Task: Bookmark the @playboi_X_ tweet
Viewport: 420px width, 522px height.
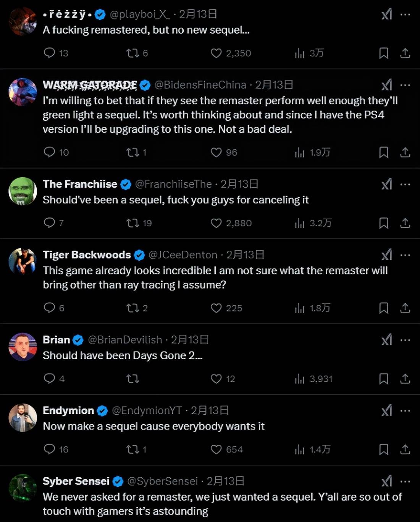Action: pyautogui.click(x=384, y=53)
